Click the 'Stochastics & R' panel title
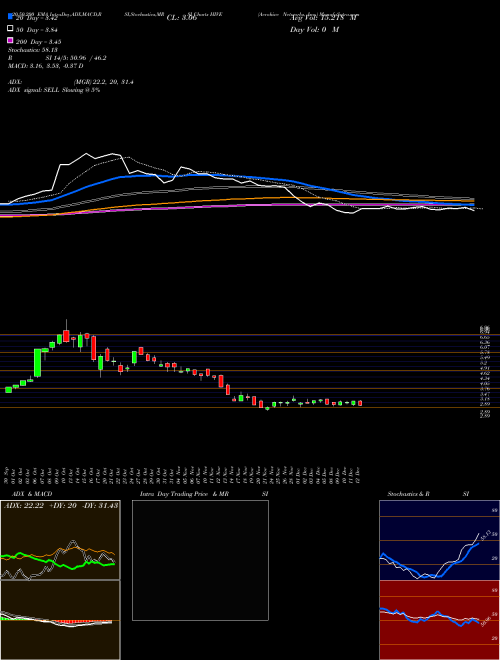This screenshot has width=500, height=660. (x=408, y=494)
